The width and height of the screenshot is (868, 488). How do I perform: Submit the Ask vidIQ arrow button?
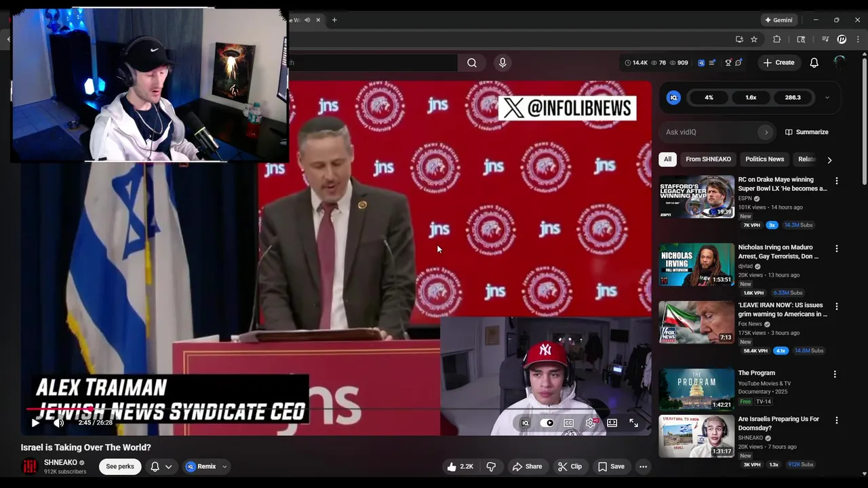click(x=766, y=132)
